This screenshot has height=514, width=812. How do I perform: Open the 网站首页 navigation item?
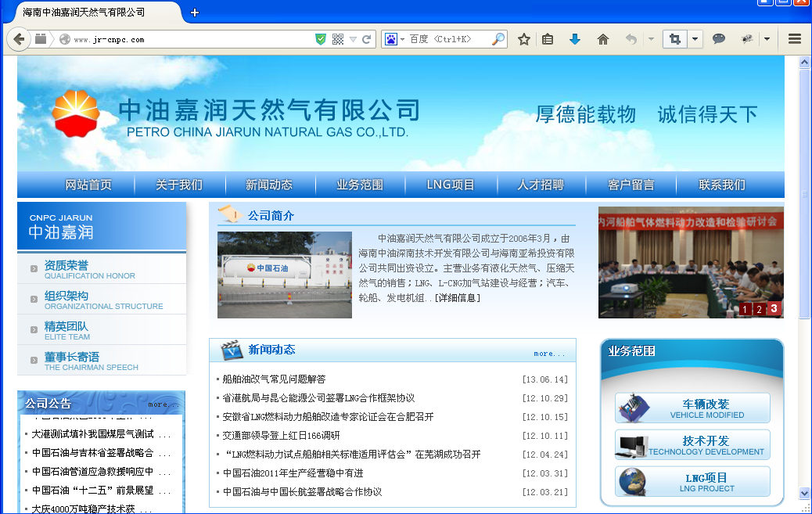88,185
